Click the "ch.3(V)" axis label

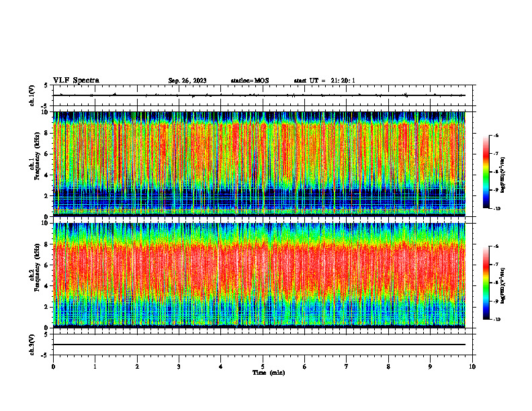point(32,345)
